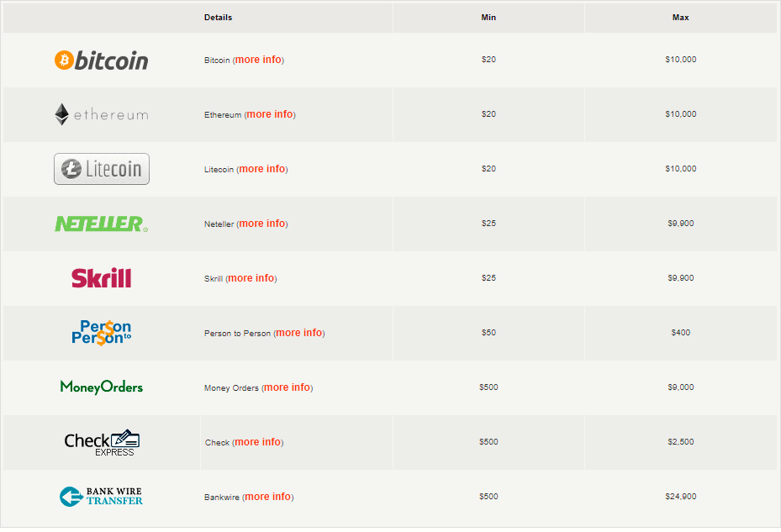Select Money Orders $9,000 maximum cell
This screenshot has height=532, width=781.
(x=680, y=387)
